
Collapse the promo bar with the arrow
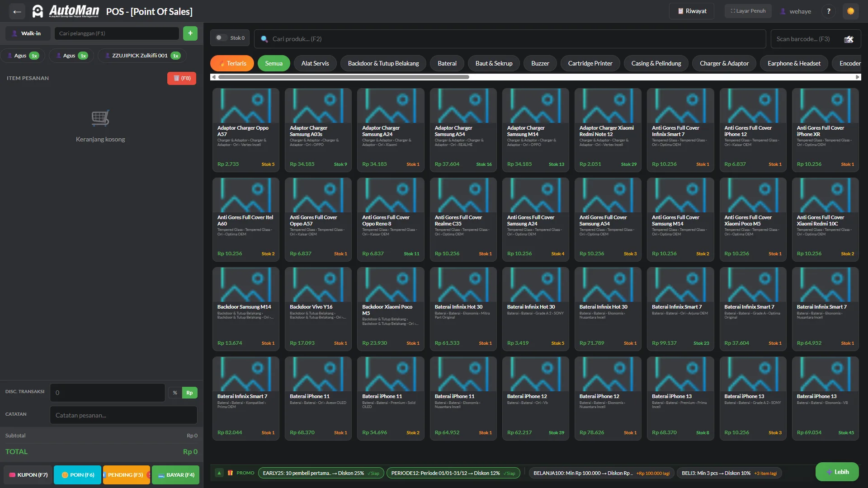(219, 473)
